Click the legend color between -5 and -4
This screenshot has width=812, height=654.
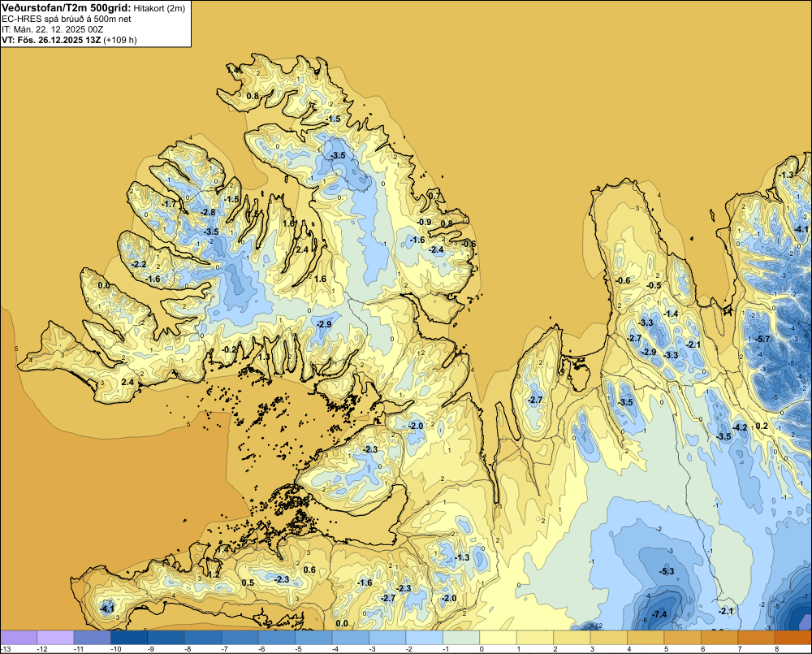(x=313, y=638)
